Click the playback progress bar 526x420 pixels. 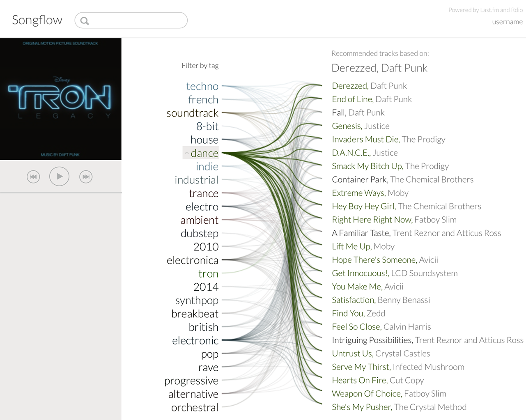pos(61,193)
